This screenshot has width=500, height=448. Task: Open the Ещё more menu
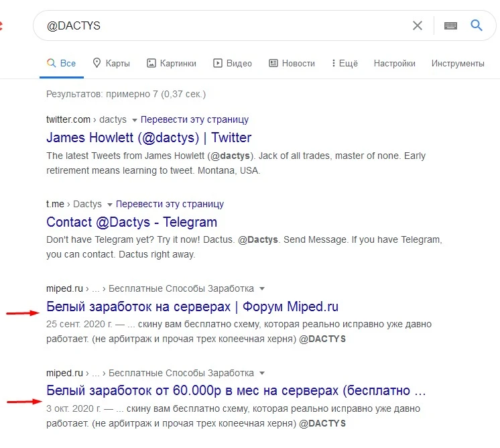click(345, 63)
